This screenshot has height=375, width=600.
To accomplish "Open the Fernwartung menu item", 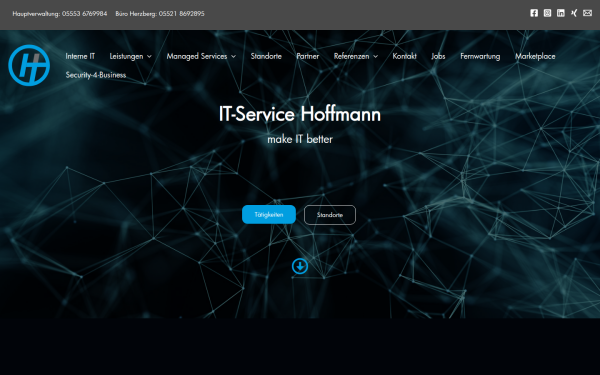I will [480, 56].
